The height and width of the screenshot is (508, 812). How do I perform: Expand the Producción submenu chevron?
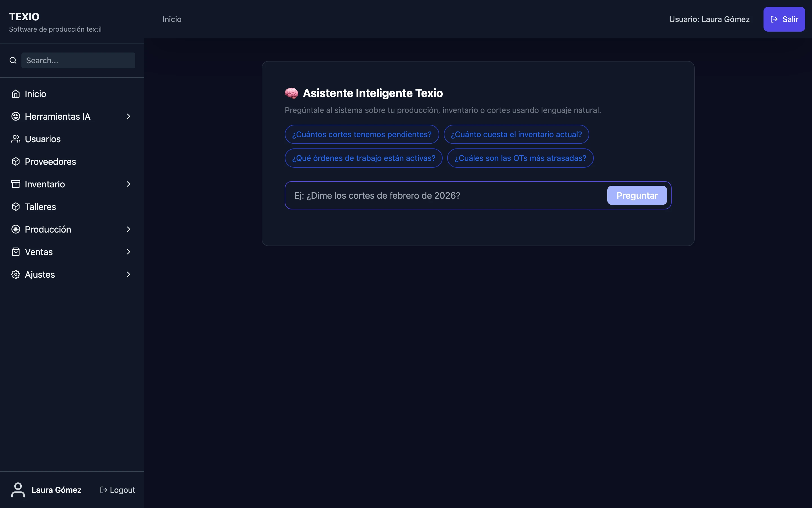pos(129,229)
